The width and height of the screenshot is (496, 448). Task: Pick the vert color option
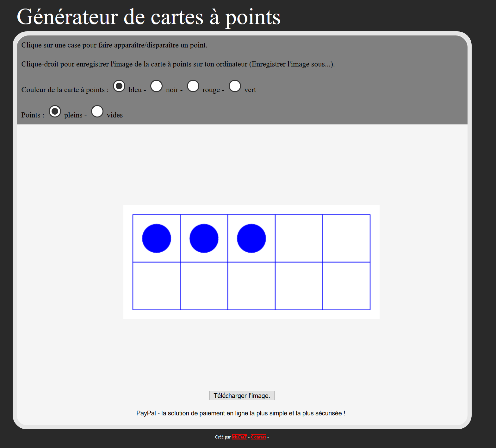point(235,86)
